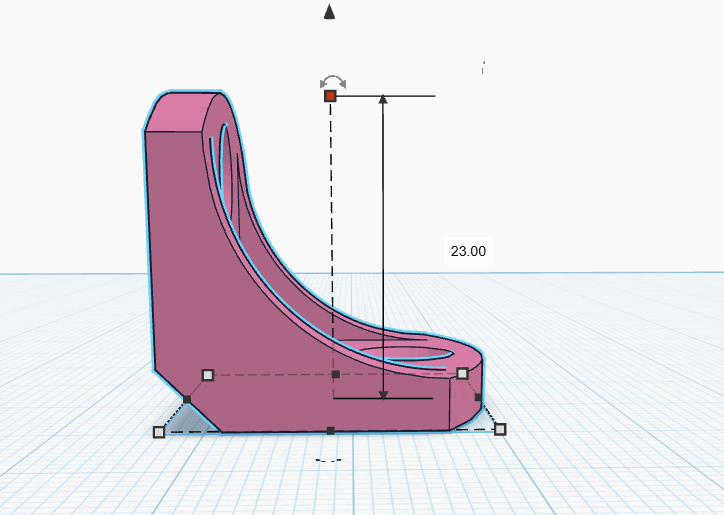Screen dimensions: 724x515
Task: Select the white corner handle at shape's far-right base
Action: pyautogui.click(x=462, y=374)
